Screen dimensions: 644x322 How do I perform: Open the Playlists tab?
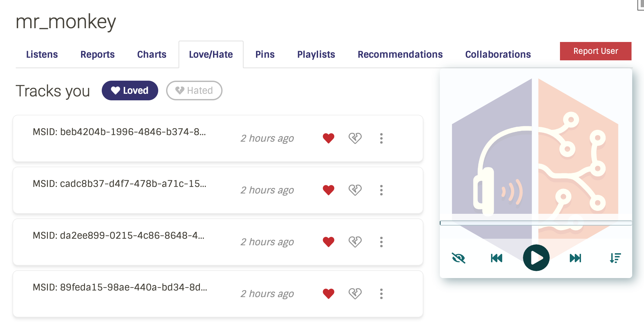tap(316, 54)
